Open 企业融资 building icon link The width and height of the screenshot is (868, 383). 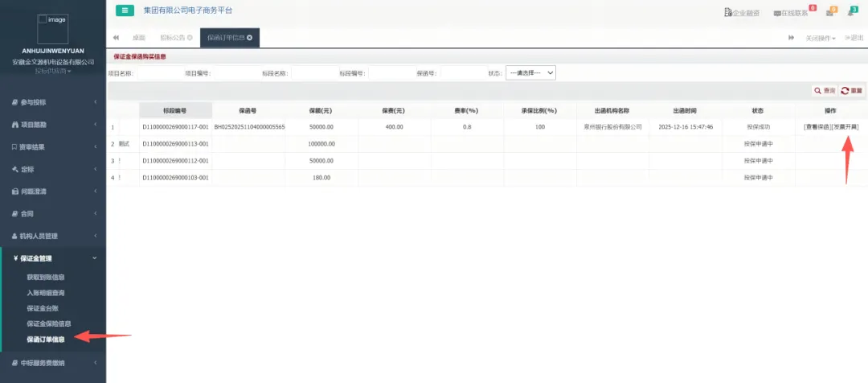pyautogui.click(x=742, y=12)
